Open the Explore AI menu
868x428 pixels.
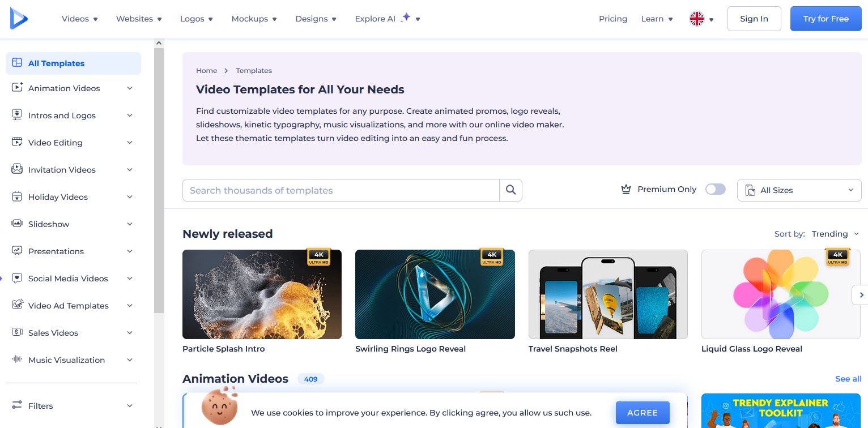pyautogui.click(x=388, y=19)
